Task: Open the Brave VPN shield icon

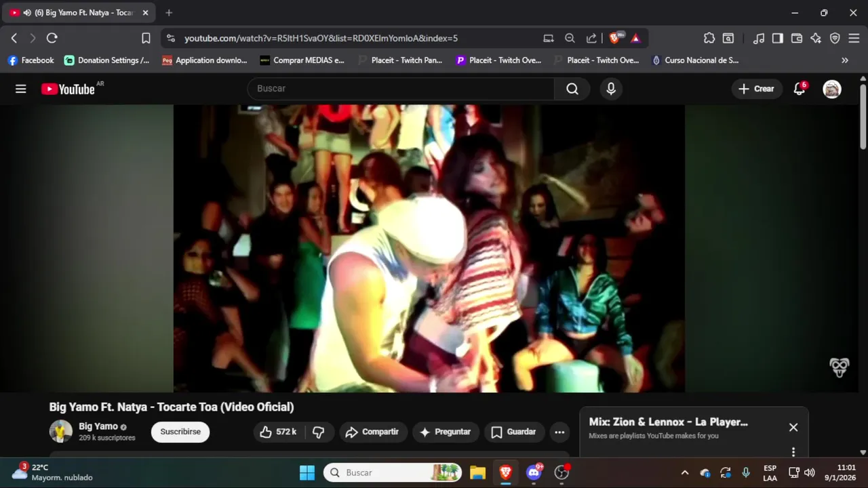Action: (x=835, y=38)
